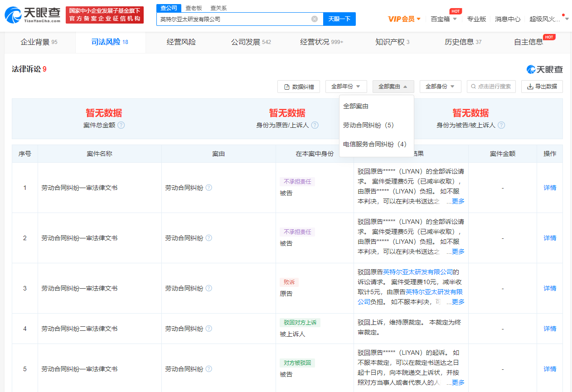Open the 全部年份 dropdown
This screenshot has height=392, width=572.
click(346, 87)
